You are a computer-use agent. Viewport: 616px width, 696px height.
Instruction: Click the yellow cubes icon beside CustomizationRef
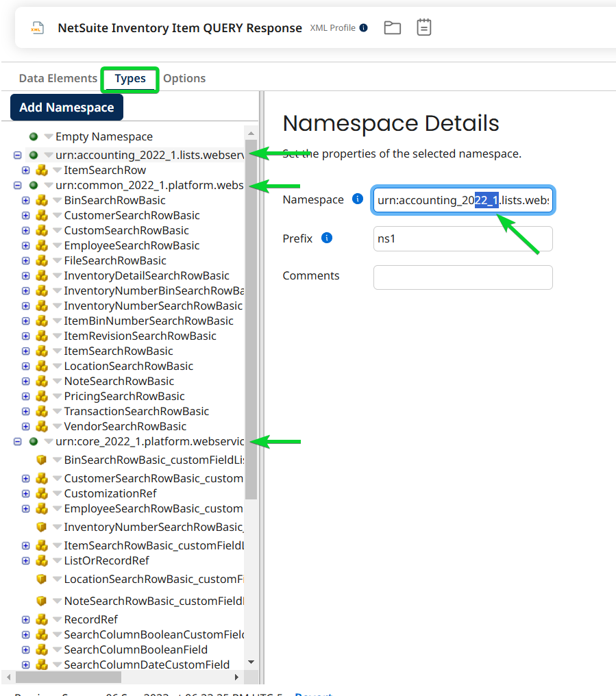[41, 494]
